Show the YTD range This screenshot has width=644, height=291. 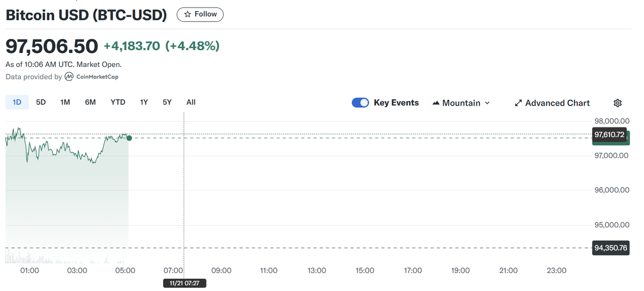point(118,102)
